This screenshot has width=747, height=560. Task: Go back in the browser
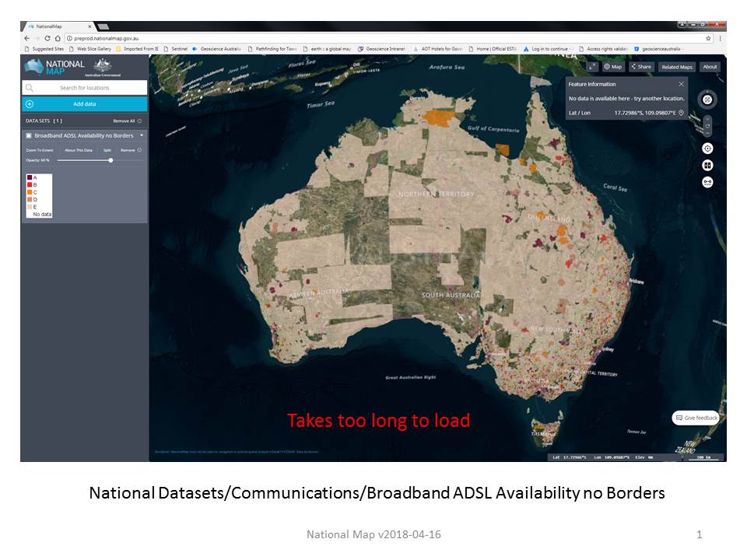click(26, 38)
